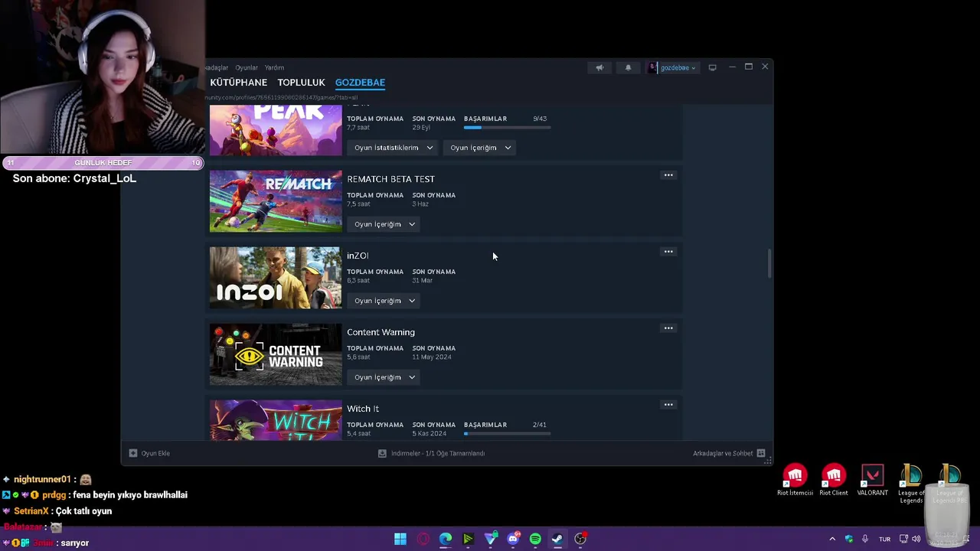Open Microsoft Edge from taskbar
This screenshot has height=551, width=980.
click(446, 539)
